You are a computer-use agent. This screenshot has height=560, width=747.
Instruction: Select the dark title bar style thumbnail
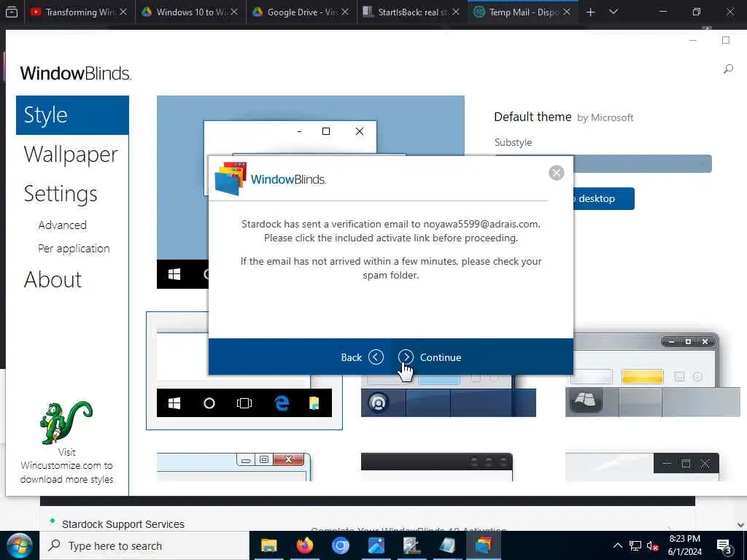click(x=437, y=467)
